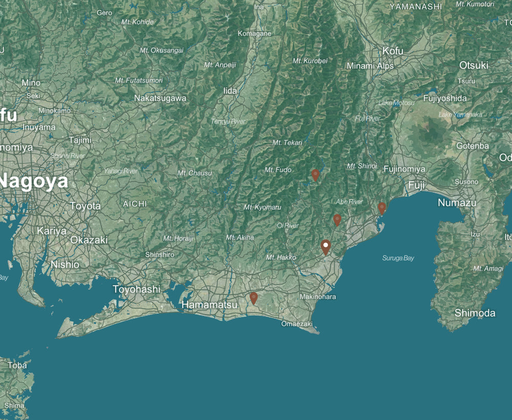The height and width of the screenshot is (420, 512).
Task: Select the pin right of Oi River label
Action: [337, 219]
